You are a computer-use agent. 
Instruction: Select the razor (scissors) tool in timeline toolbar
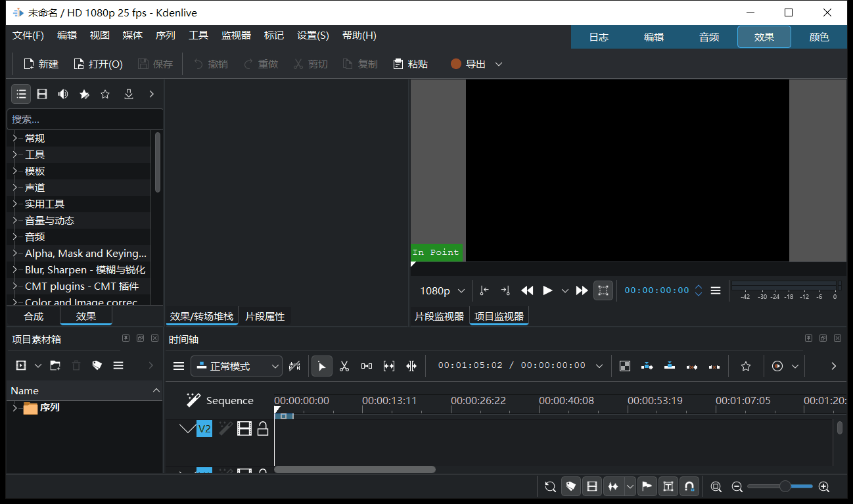click(x=344, y=366)
